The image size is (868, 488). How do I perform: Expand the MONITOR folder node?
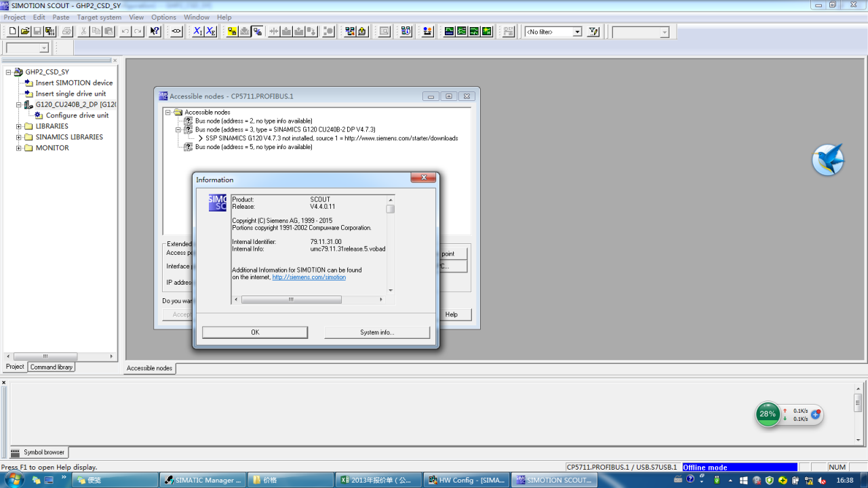click(x=19, y=148)
